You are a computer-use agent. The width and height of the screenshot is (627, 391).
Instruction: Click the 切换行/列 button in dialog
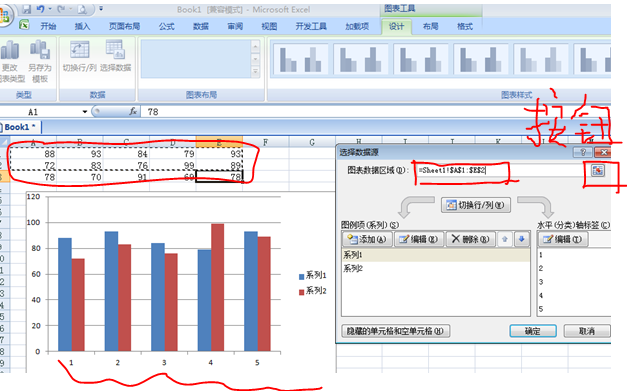click(476, 205)
